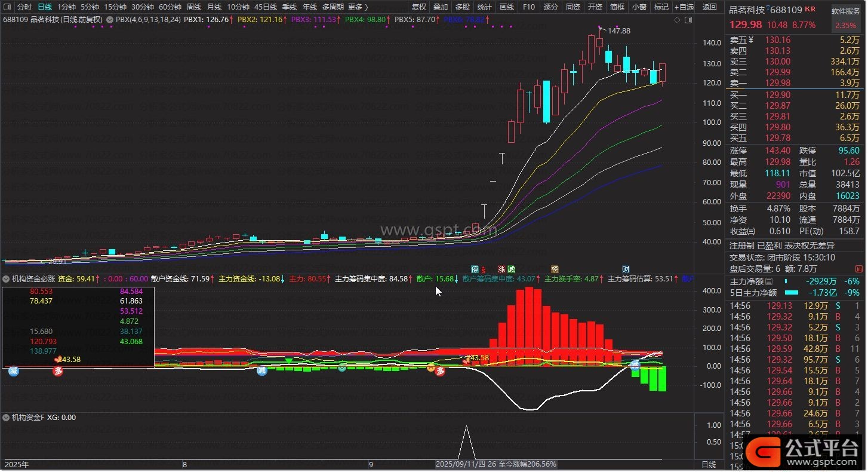
Task: Click the +自选 button
Action: (684, 7)
